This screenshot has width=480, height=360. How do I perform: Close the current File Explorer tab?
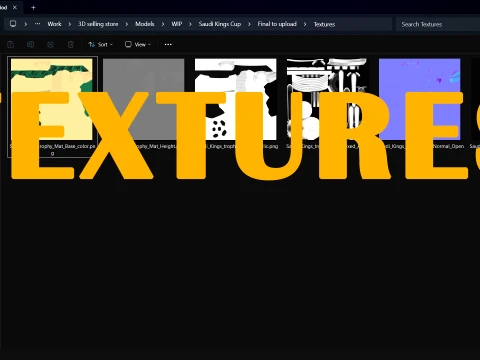pyautogui.click(x=15, y=7)
